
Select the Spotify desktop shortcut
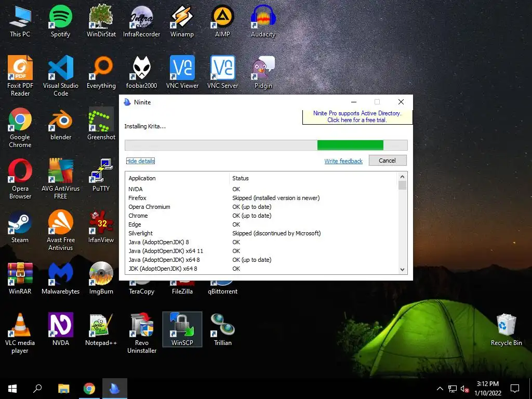pos(60,21)
